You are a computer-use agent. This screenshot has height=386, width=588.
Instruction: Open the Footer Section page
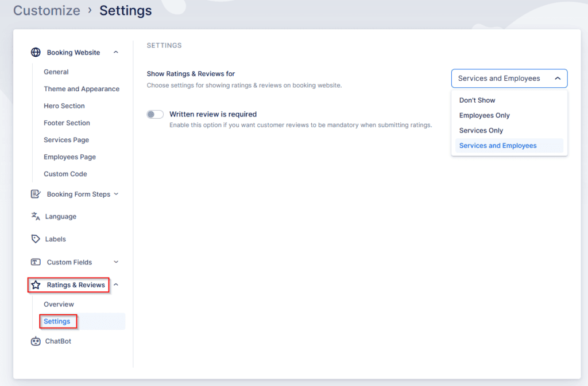click(67, 123)
